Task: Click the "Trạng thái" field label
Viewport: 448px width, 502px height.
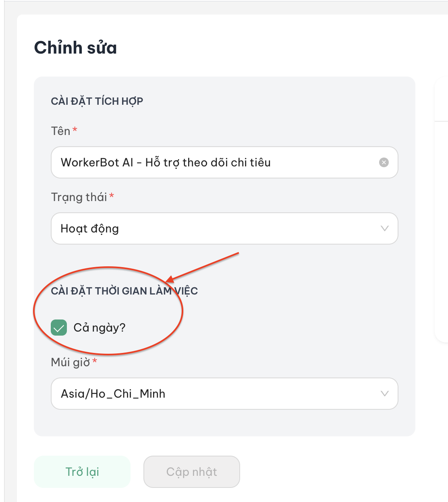Action: 79,197
